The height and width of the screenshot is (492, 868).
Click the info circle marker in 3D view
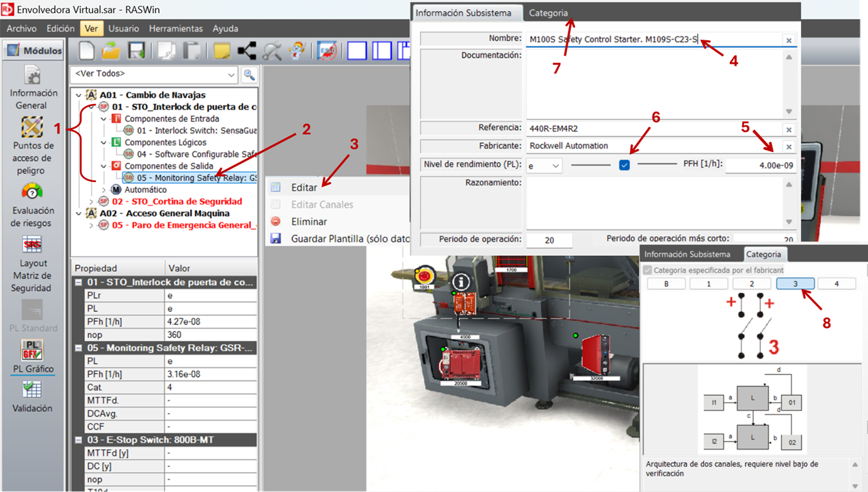[x=462, y=281]
